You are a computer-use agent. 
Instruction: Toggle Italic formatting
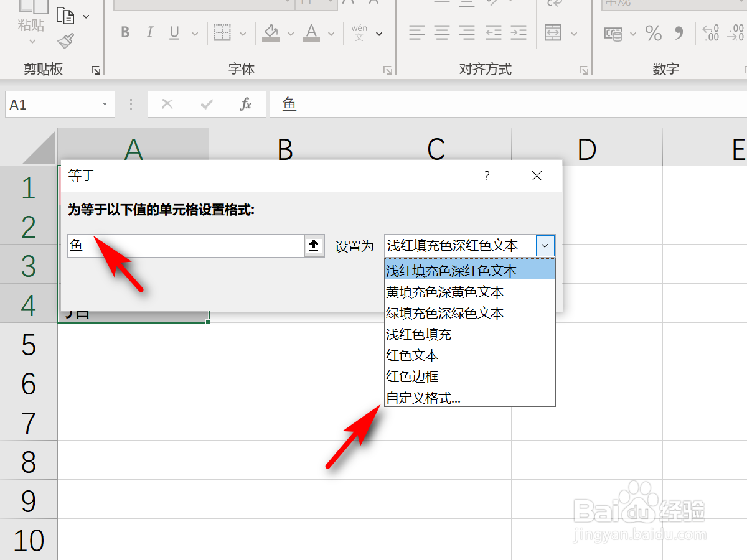point(149,32)
